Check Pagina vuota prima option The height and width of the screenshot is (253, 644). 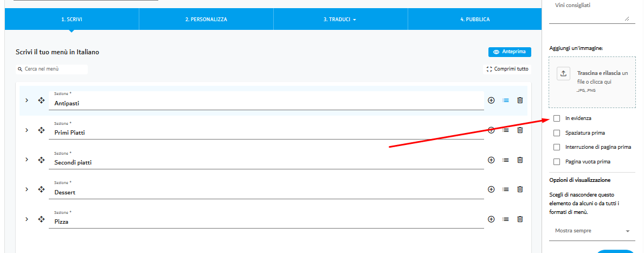[557, 162]
